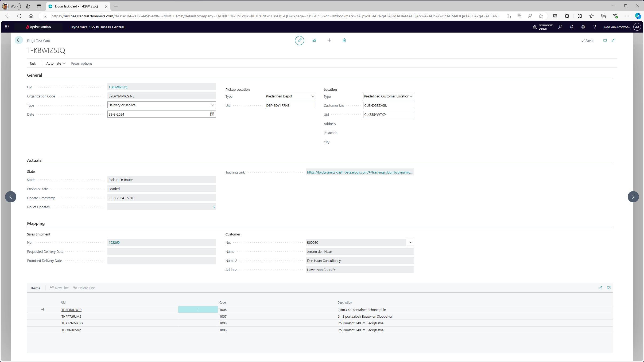Open the notifications bell icon
Image resolution: width=644 pixels, height=362 pixels.
tap(572, 27)
